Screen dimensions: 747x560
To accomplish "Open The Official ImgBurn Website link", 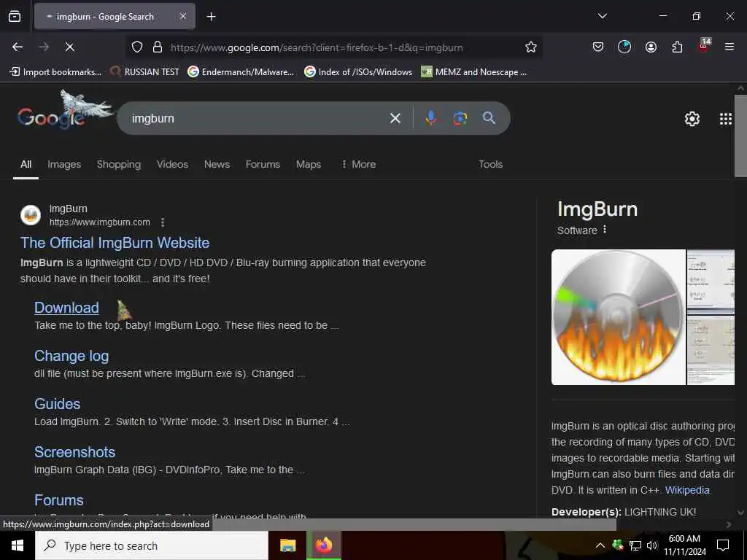I will (x=115, y=243).
